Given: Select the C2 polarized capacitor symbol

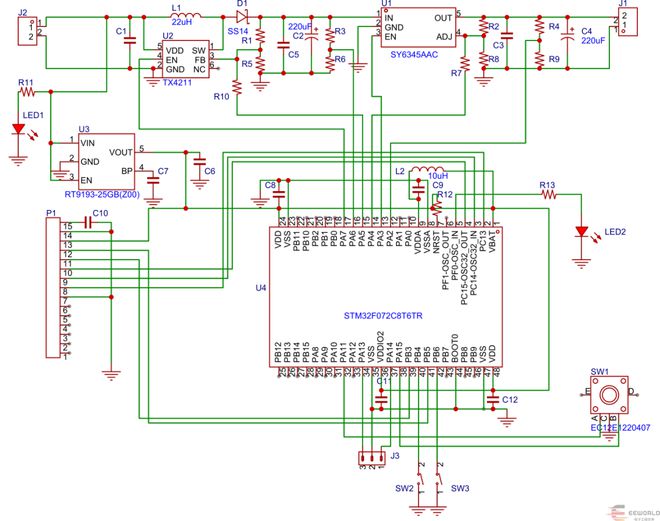Looking at the screenshot, I should coord(312,36).
